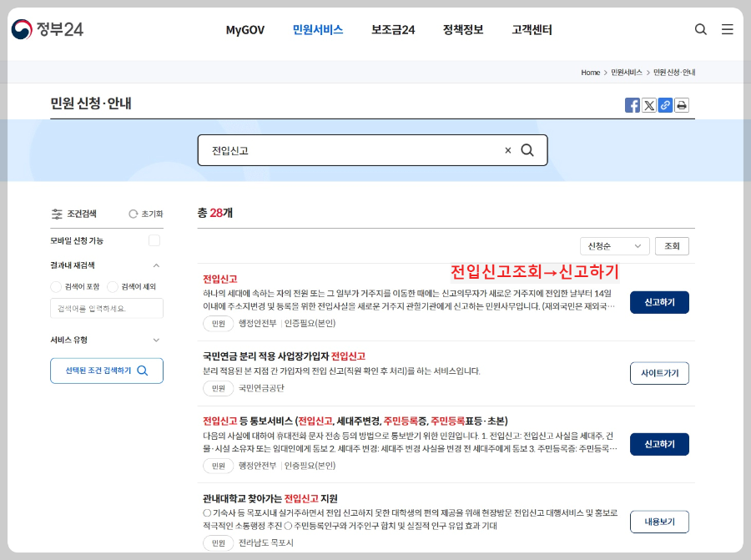
Task: Open the top-right search icon
Action: pos(700,29)
